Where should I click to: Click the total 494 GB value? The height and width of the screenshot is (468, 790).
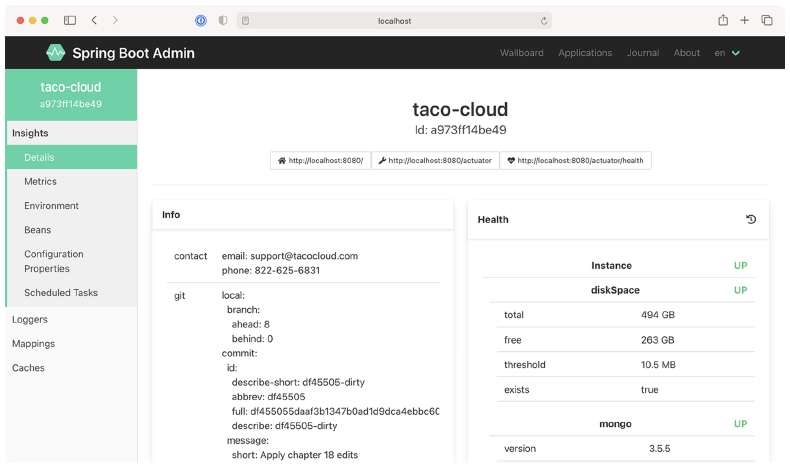(657, 315)
